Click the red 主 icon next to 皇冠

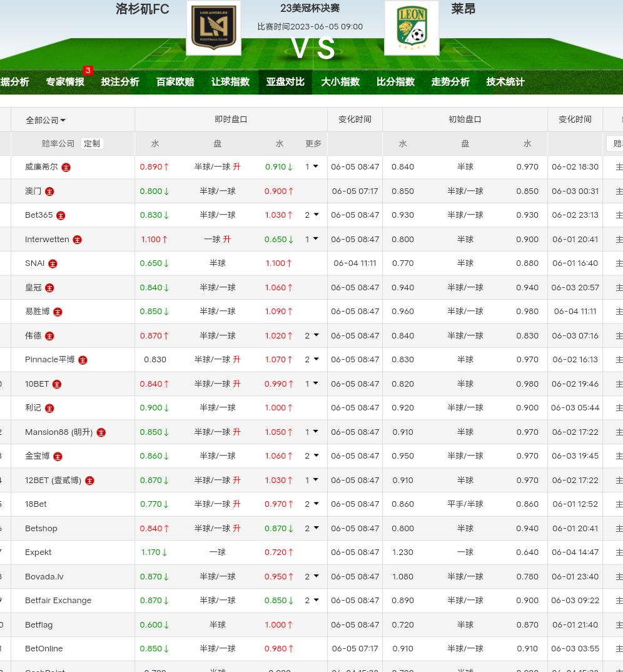pyautogui.click(x=49, y=288)
